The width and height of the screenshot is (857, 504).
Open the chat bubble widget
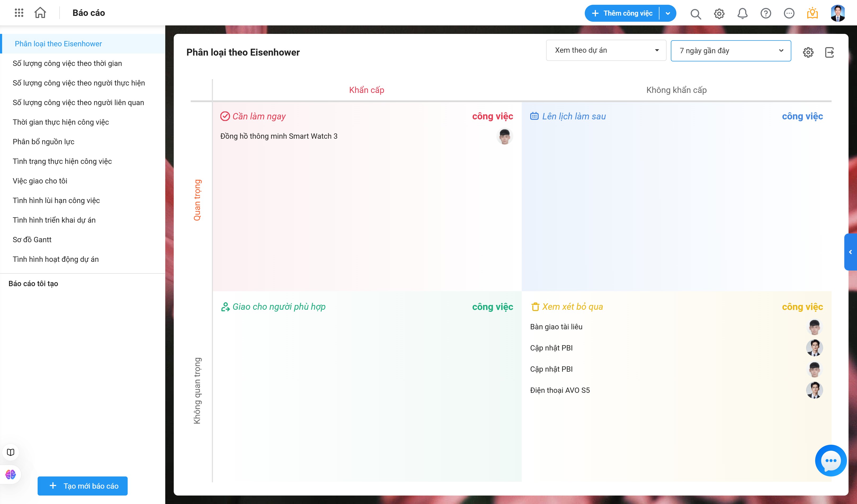click(831, 461)
